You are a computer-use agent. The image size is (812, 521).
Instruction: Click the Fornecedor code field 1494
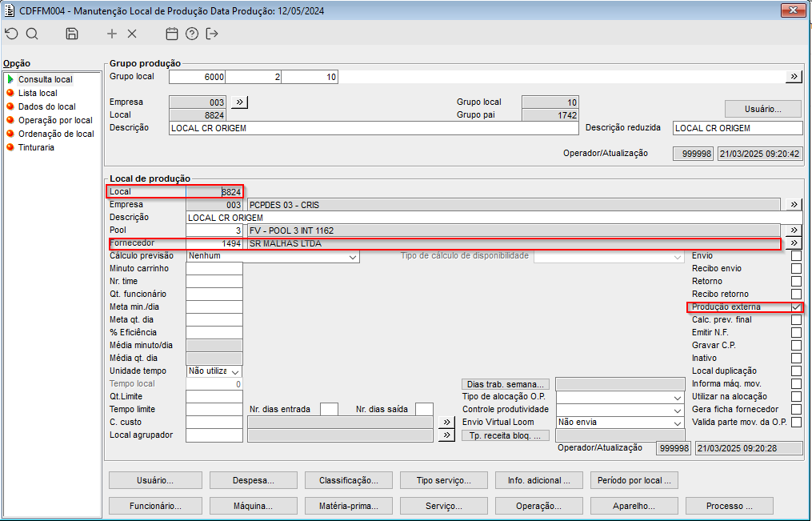(214, 242)
